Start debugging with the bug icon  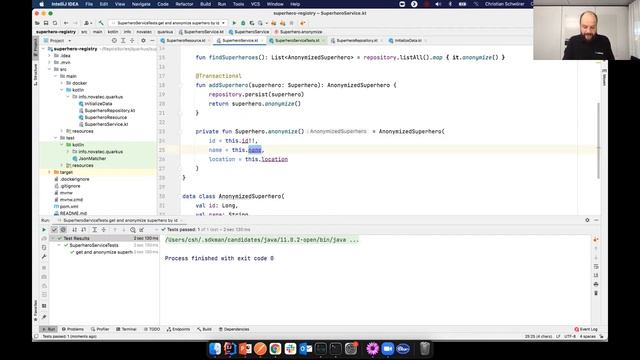(243, 23)
